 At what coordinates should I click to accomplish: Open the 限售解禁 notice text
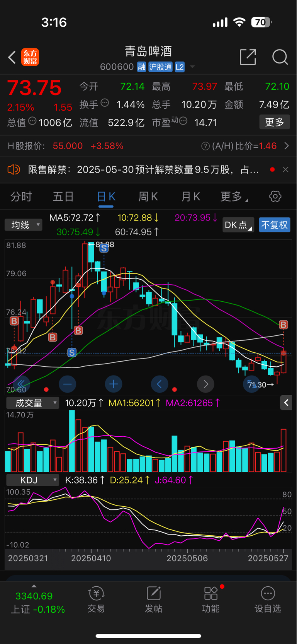(143, 169)
